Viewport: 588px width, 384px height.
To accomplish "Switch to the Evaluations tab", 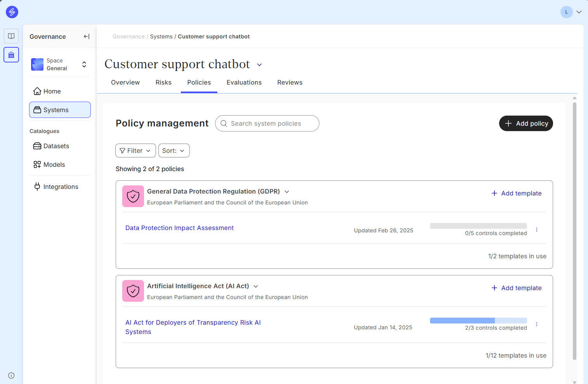I will click(244, 82).
